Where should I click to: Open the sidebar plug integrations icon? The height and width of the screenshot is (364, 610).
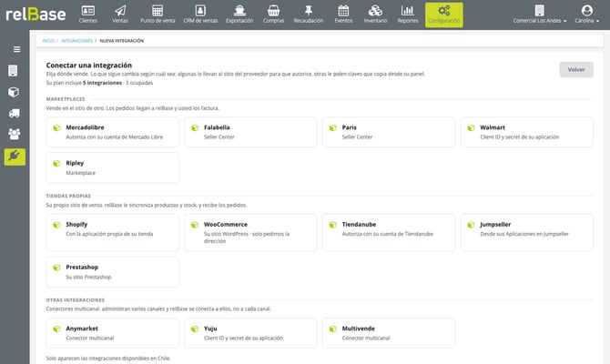coord(15,157)
